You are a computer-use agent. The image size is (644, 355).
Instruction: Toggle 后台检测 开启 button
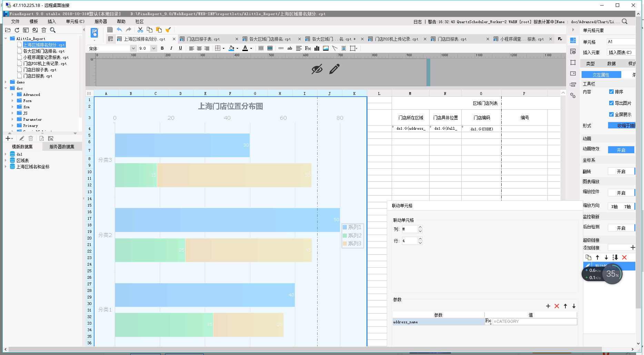[621, 228]
